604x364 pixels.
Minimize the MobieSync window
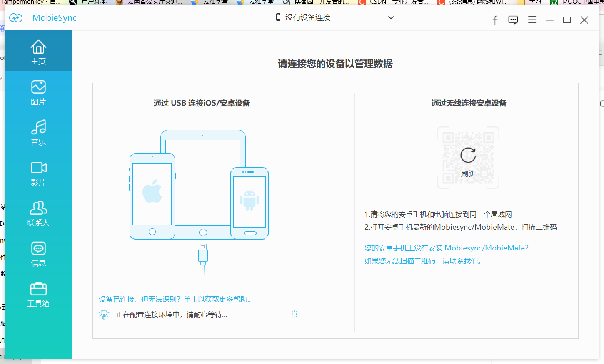pos(549,20)
